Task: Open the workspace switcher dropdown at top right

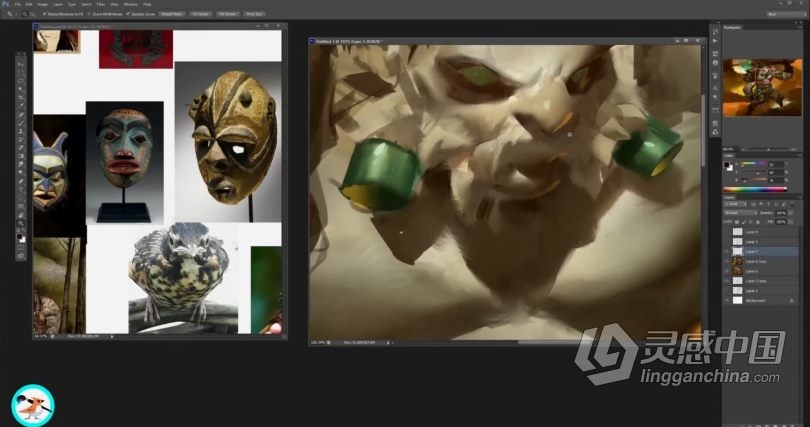Action: point(786,14)
